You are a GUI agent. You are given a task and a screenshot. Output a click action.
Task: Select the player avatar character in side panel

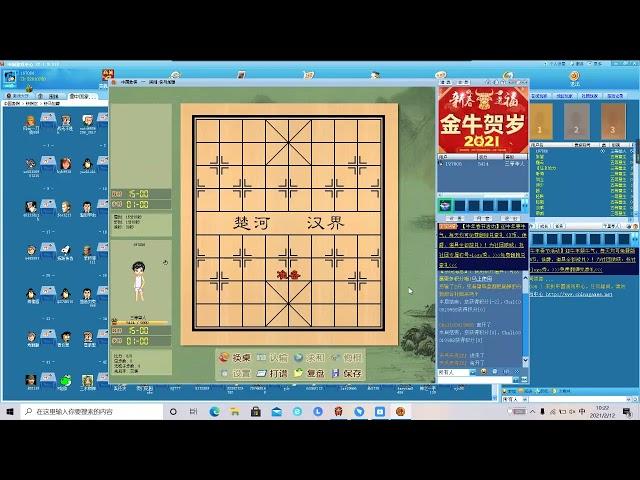[x=140, y=276]
